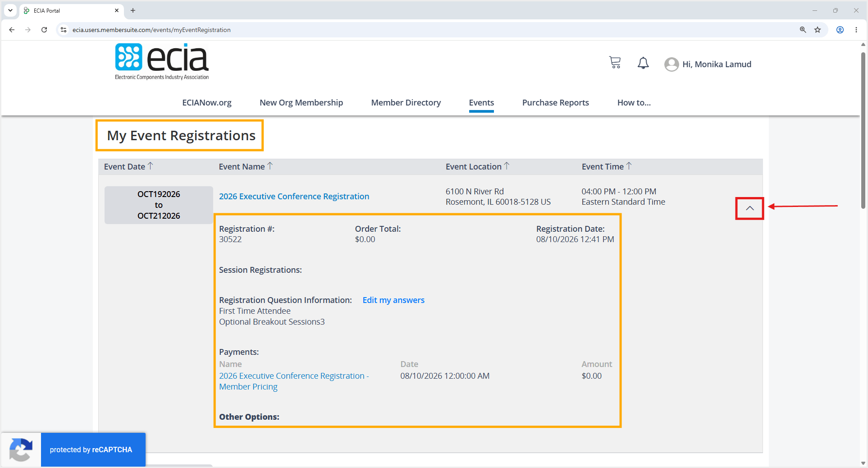Go back in browser history

(x=12, y=30)
